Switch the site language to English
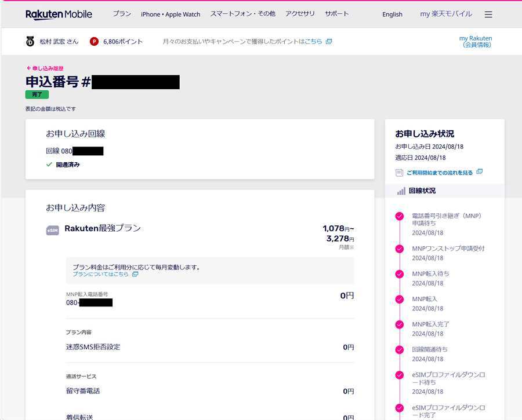Screen dimensions: 522x420 click(x=392, y=14)
